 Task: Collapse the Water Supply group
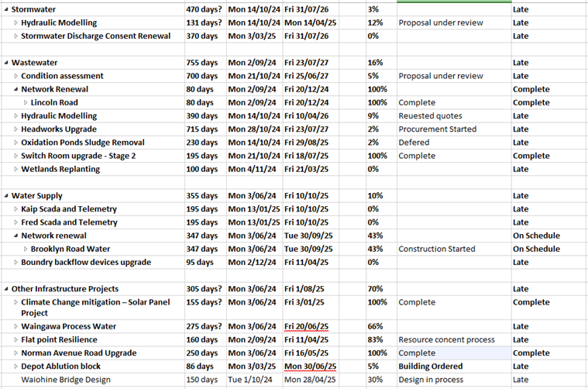click(x=6, y=196)
